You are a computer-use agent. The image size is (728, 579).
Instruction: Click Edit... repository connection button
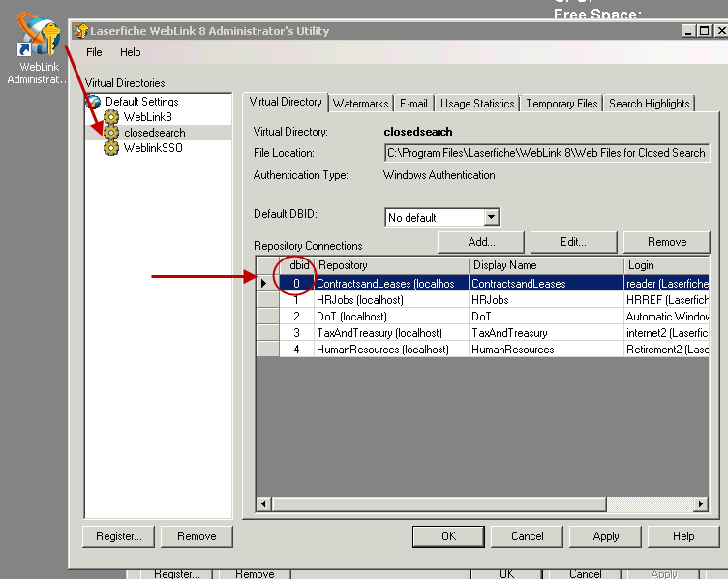click(573, 242)
